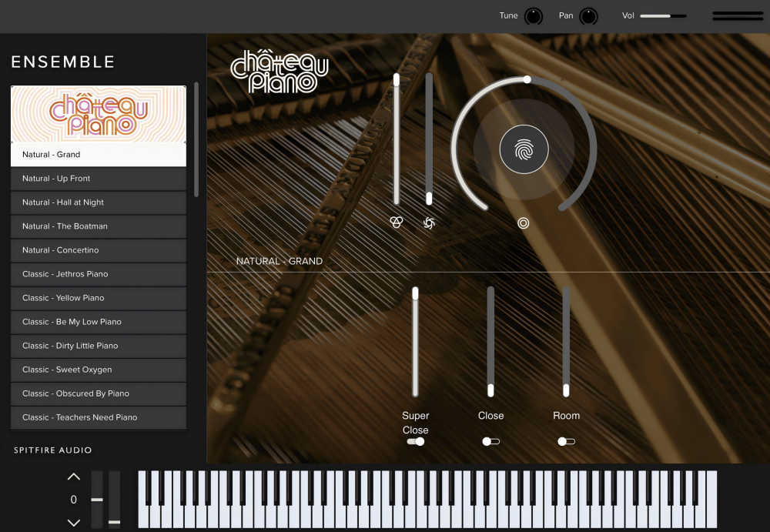Toggle the Super Close mic switch
Image resolution: width=770 pixels, height=532 pixels.
pyautogui.click(x=416, y=441)
